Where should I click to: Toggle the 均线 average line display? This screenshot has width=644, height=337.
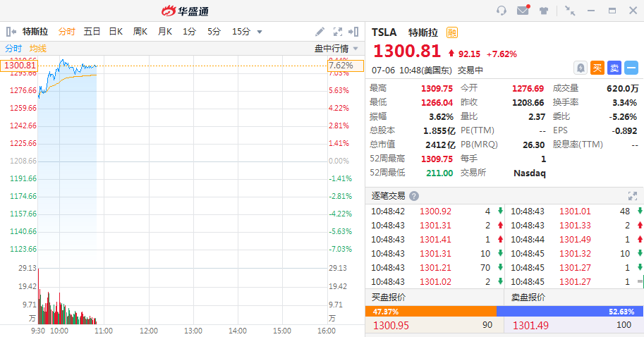tap(38, 49)
